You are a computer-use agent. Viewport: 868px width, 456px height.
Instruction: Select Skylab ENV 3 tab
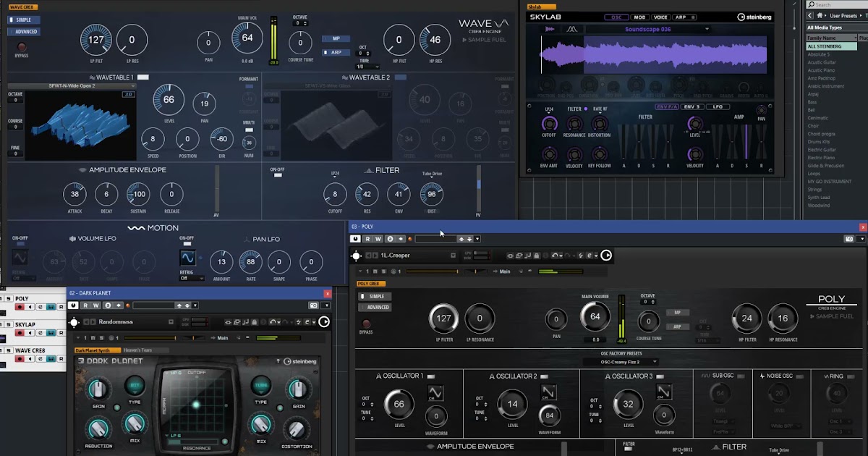692,106
